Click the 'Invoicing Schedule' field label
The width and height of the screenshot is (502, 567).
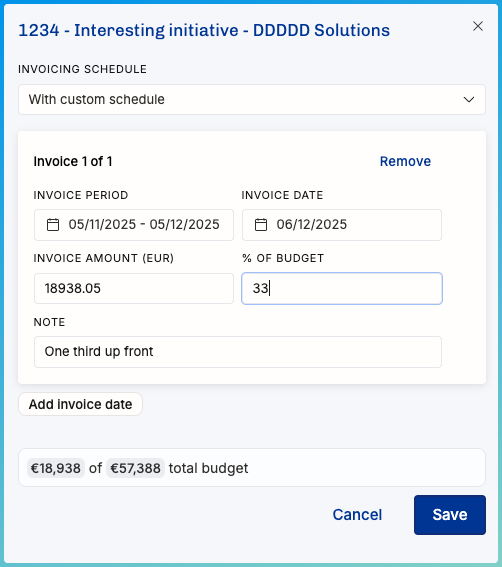(x=82, y=69)
